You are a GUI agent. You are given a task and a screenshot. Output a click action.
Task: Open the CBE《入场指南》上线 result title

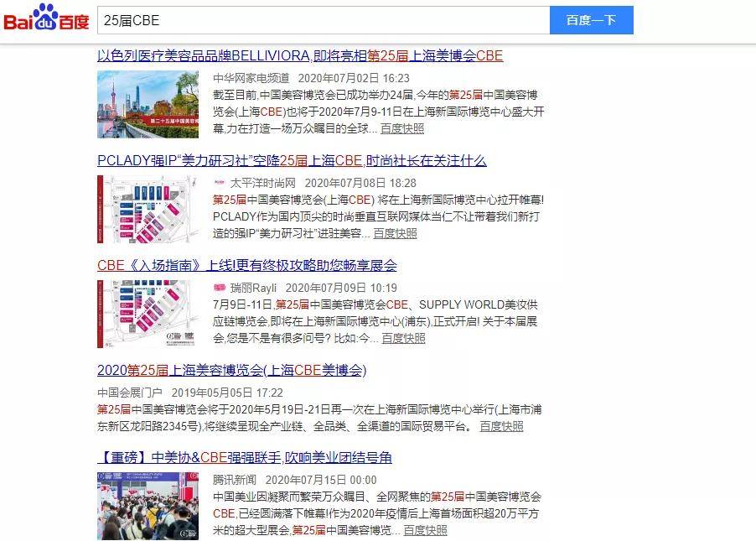(247, 265)
